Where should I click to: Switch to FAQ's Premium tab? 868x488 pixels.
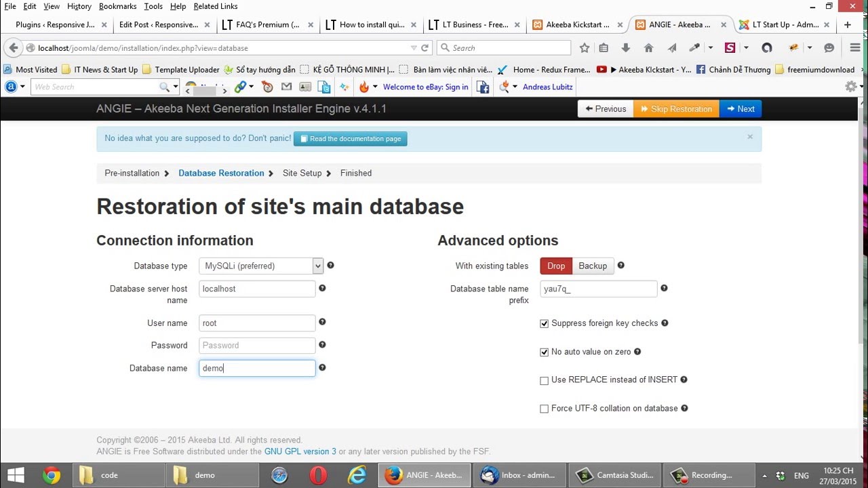[267, 24]
